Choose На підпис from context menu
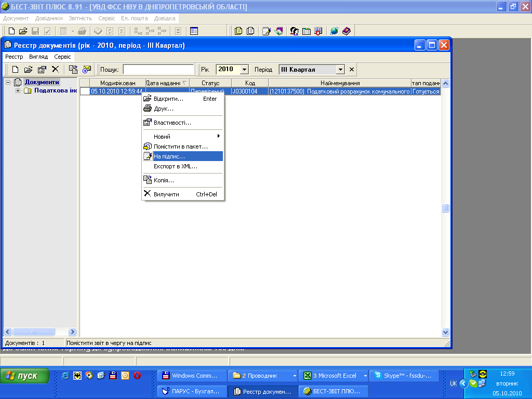This screenshot has width=532, height=399. pos(183,156)
